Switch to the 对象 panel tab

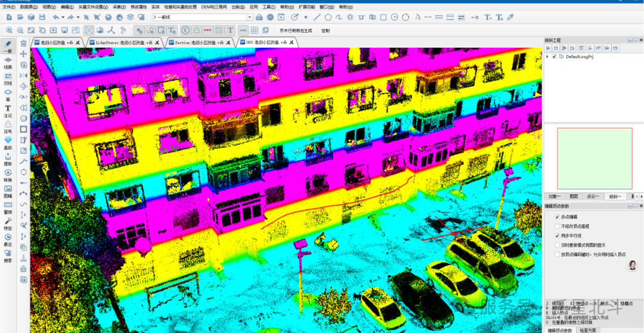554,197
